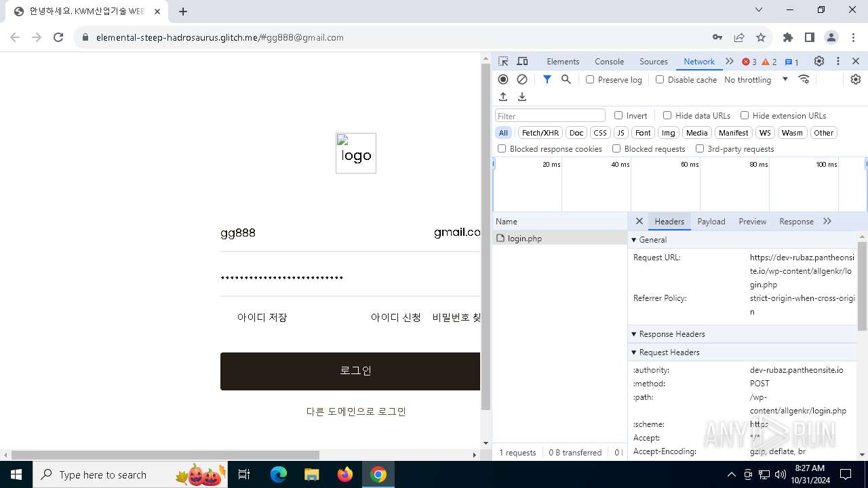
Task: Enable Disable cache checkbox
Action: coord(660,79)
